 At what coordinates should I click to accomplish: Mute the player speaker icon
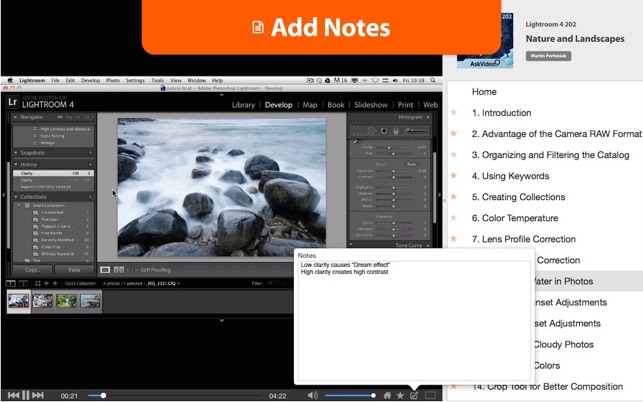point(312,395)
